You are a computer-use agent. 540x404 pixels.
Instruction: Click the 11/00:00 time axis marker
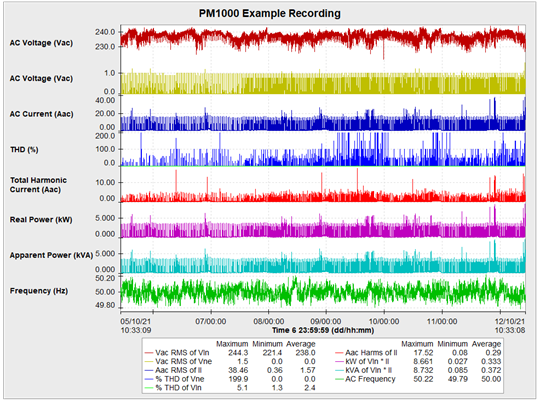442,321
